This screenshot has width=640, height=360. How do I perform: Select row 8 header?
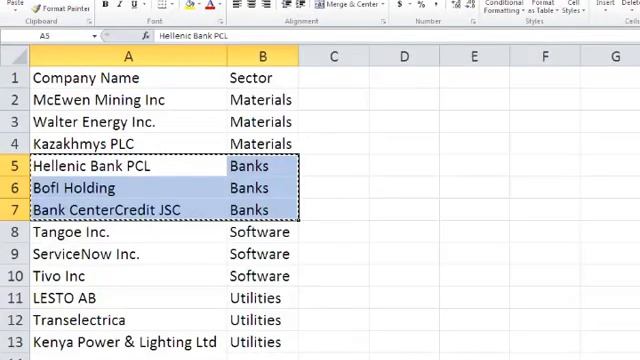15,232
